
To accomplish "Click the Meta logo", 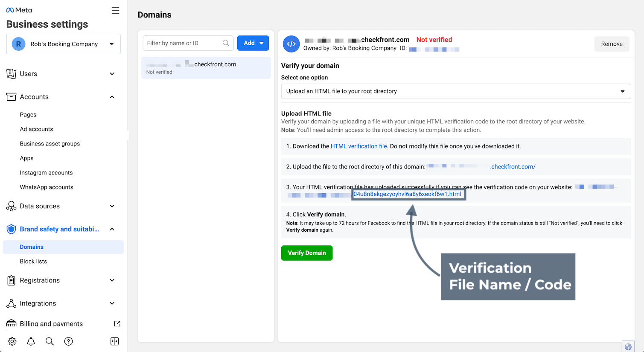I will tap(19, 10).
